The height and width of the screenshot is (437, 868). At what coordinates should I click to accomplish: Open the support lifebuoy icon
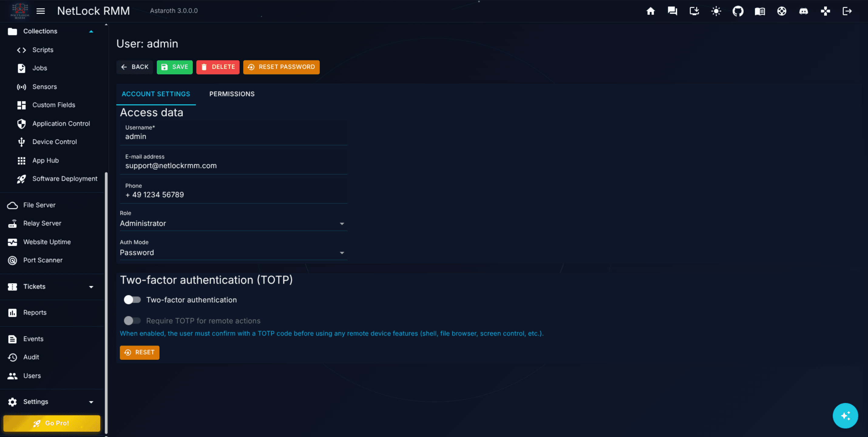pyautogui.click(x=782, y=11)
